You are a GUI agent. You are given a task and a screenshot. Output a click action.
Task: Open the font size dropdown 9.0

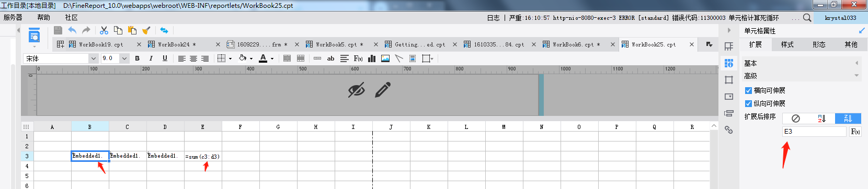(124, 58)
